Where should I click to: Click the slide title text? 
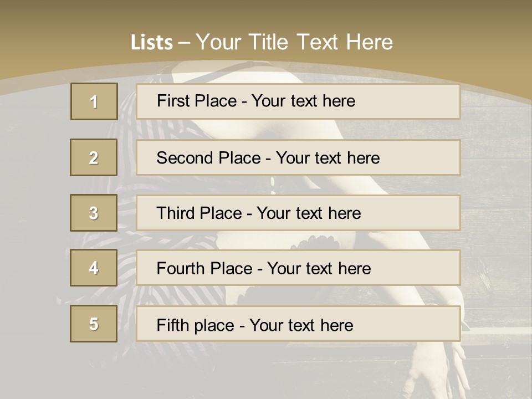coord(262,42)
